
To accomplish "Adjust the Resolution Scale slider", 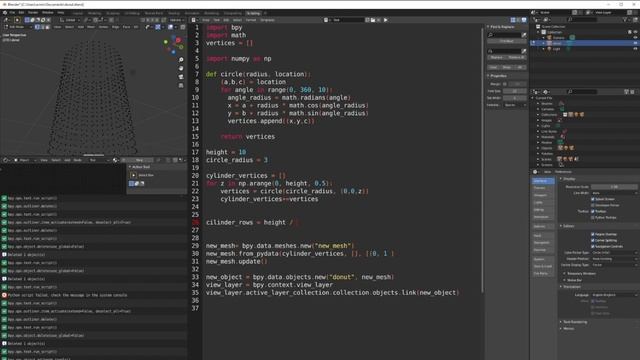I will [x=614, y=187].
